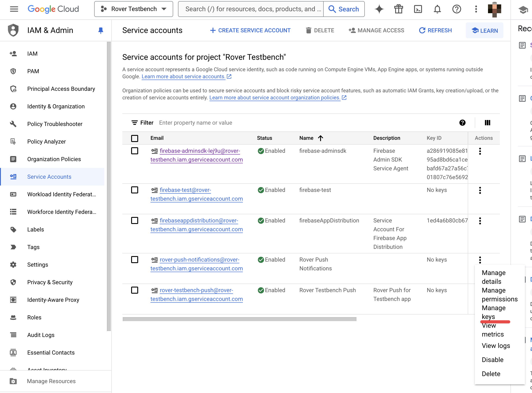The height and width of the screenshot is (393, 532).
Task: Open actions menu for firebase-adminsdk row
Action: point(480,151)
